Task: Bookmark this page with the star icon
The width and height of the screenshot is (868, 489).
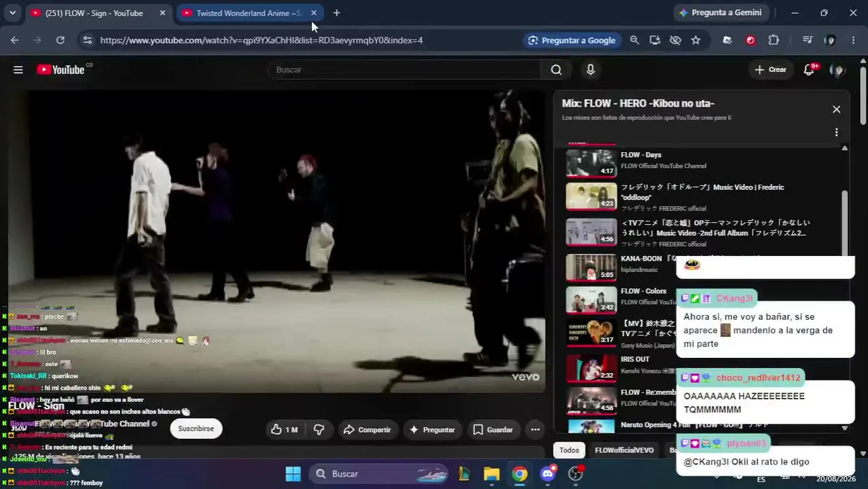Action: [x=695, y=40]
